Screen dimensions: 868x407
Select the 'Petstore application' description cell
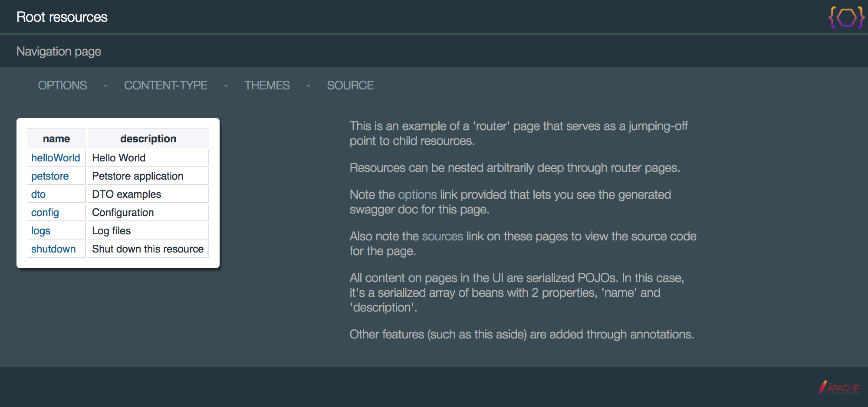[x=138, y=176]
